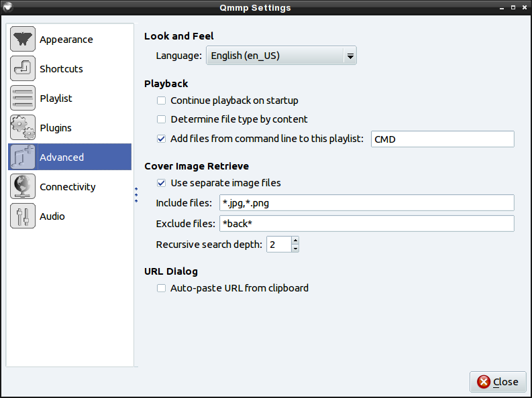Open the Language dropdown
This screenshot has height=398, width=532.
(x=281, y=56)
